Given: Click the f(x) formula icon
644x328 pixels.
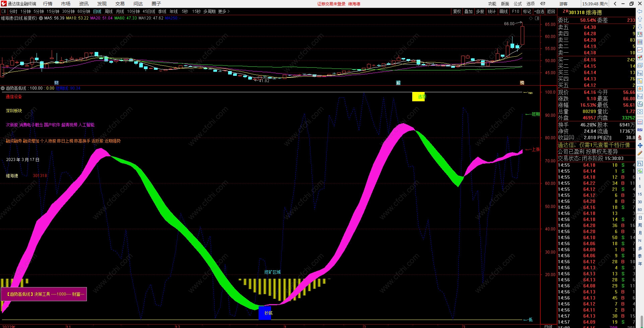Looking at the screenshot, I should pyautogui.click(x=640, y=104).
